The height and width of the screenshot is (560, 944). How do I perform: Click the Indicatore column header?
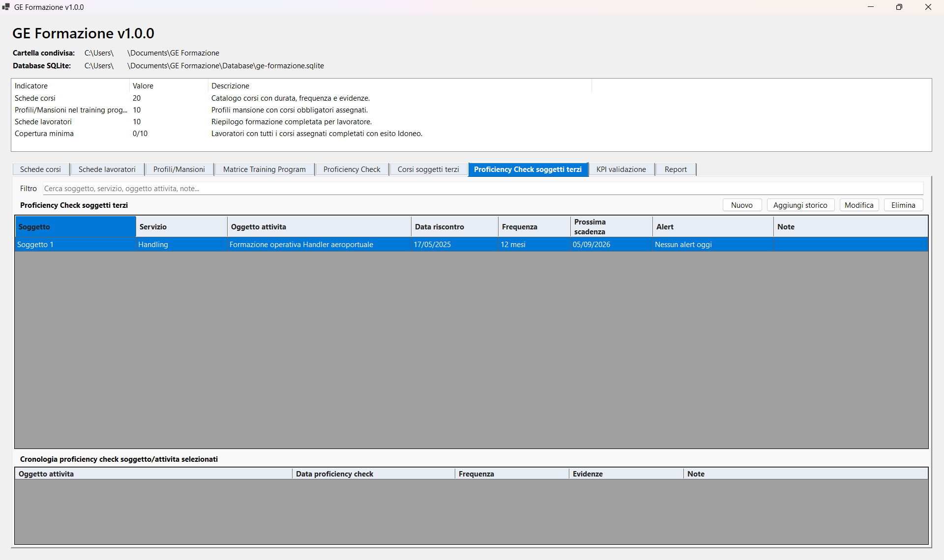pyautogui.click(x=70, y=86)
